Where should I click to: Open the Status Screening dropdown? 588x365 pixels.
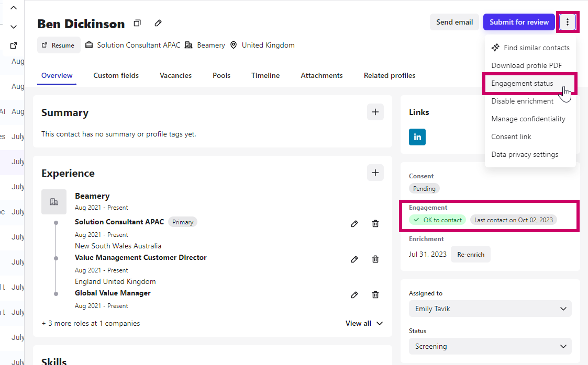coord(490,346)
